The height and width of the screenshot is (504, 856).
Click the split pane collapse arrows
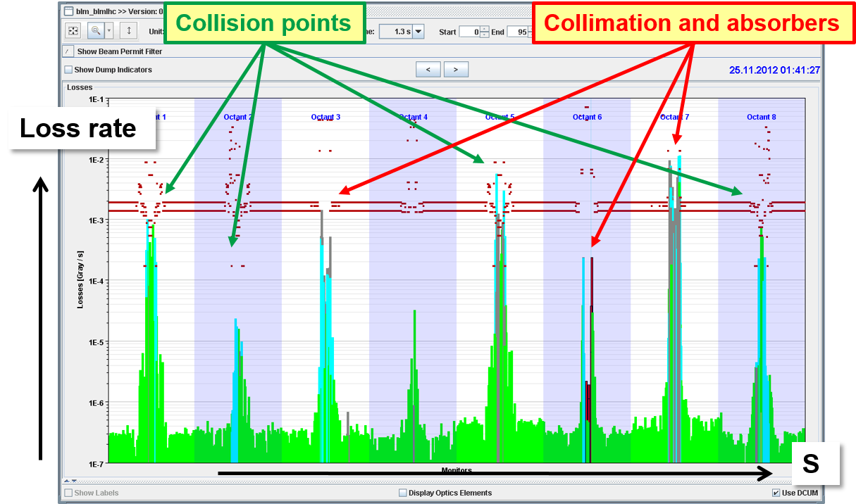(x=70, y=481)
